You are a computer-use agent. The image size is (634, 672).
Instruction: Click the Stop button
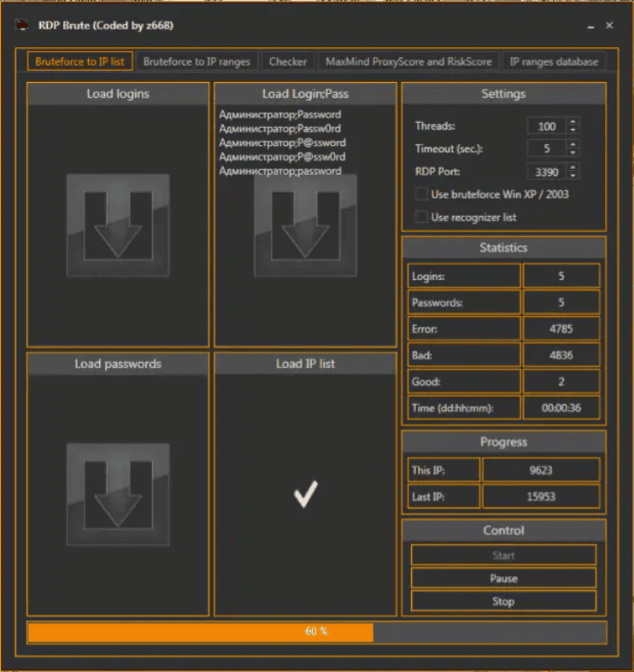point(503,601)
